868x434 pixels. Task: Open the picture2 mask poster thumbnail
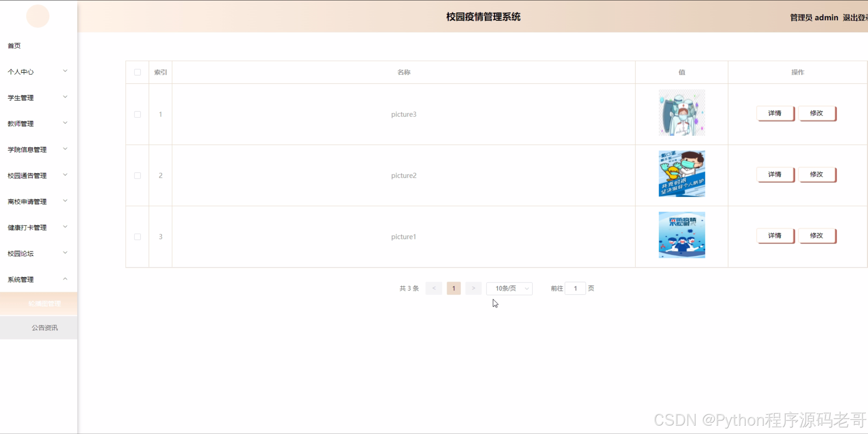(681, 174)
